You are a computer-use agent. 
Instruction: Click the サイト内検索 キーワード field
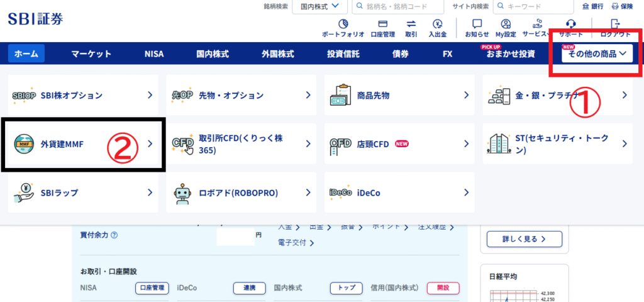click(533, 6)
